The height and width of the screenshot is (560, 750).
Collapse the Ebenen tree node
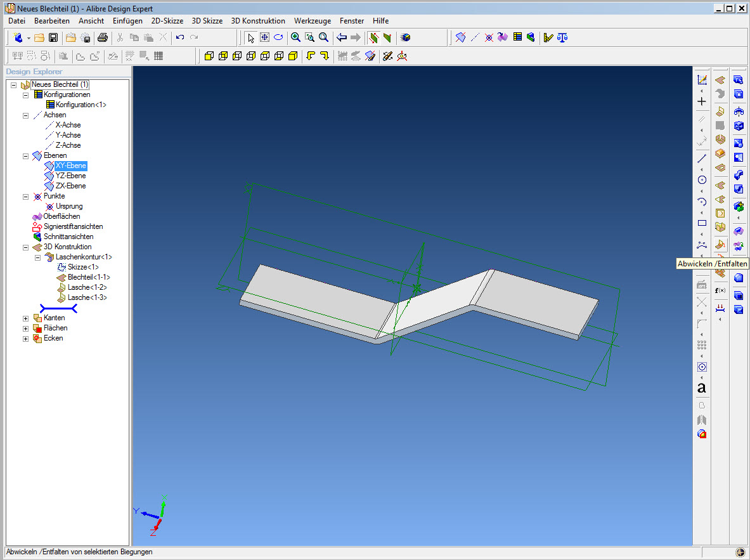pos(26,156)
